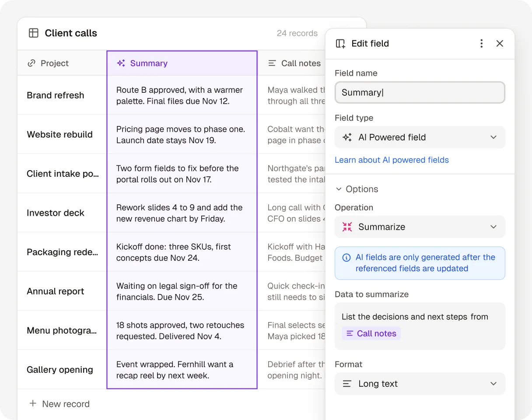Click summary 'Event wrapped. Fernhill want a recap'
The width and height of the screenshot is (532, 420).
click(x=182, y=370)
